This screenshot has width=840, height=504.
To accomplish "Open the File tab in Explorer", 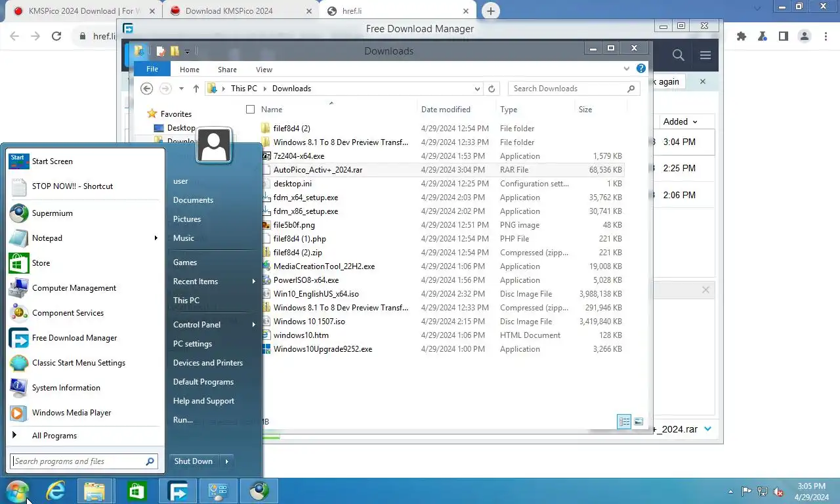I will pos(152,69).
